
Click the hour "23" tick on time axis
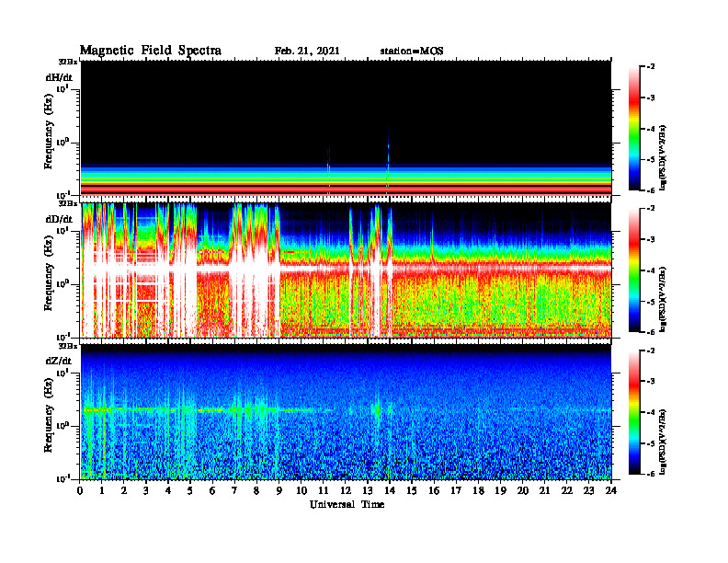tap(588, 491)
